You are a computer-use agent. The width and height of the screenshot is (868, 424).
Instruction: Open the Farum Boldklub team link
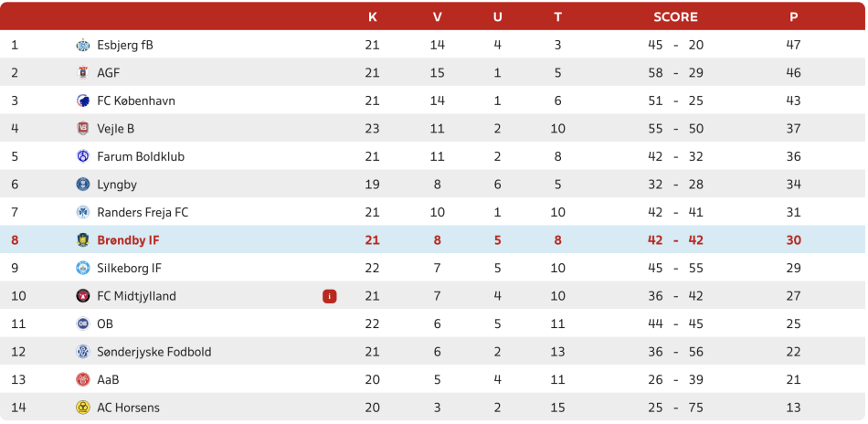click(x=141, y=156)
